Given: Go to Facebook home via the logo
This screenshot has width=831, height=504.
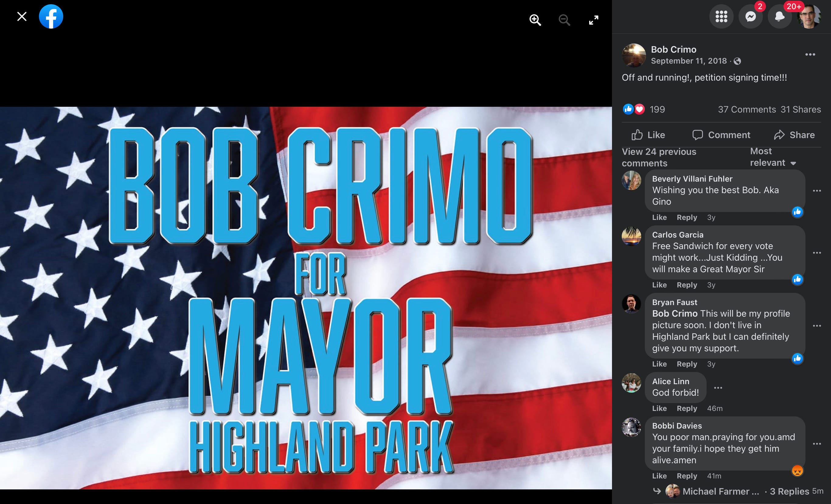Looking at the screenshot, I should tap(51, 16).
